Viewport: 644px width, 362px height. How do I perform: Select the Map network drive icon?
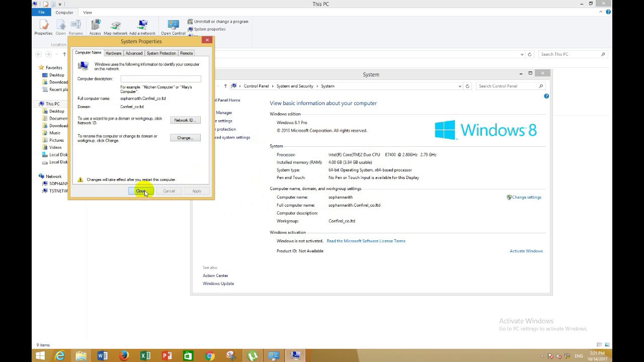pyautogui.click(x=115, y=27)
